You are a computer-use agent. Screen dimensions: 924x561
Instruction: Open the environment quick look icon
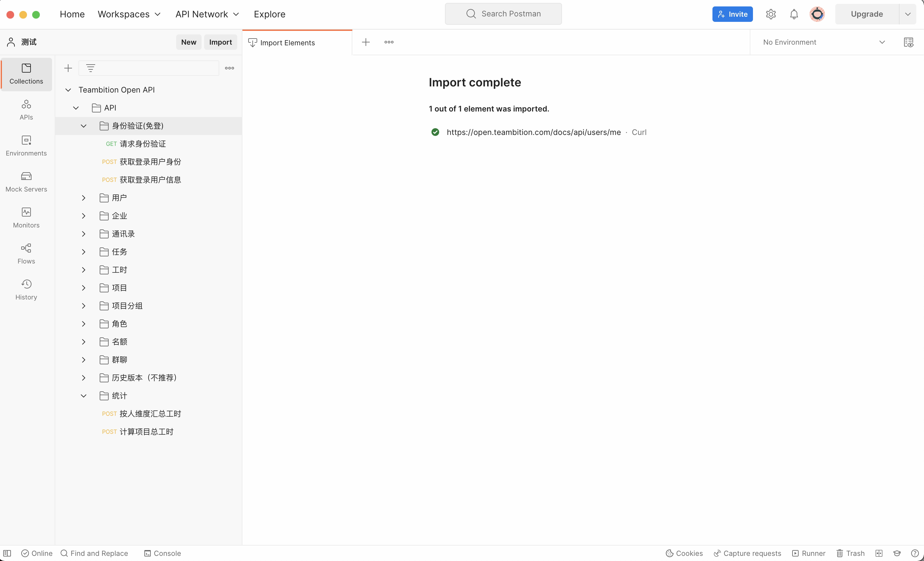coord(908,42)
